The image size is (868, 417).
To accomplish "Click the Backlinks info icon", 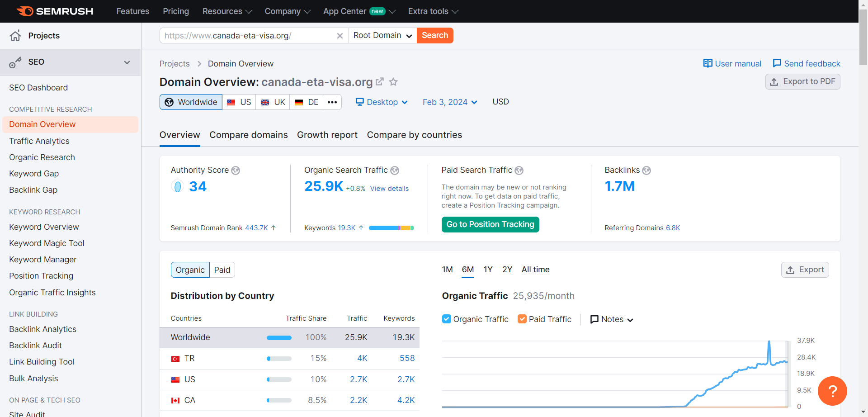I will coord(646,171).
